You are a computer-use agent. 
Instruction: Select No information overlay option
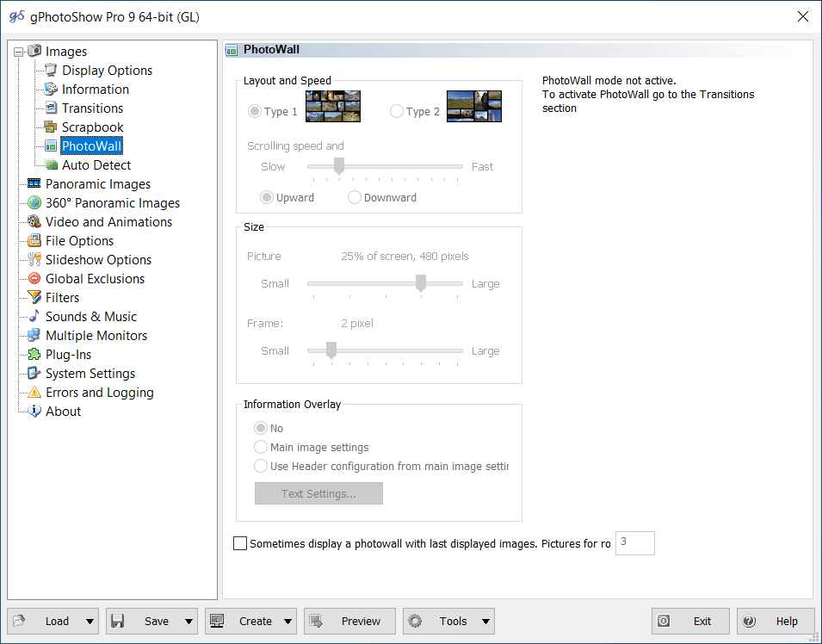click(x=261, y=428)
